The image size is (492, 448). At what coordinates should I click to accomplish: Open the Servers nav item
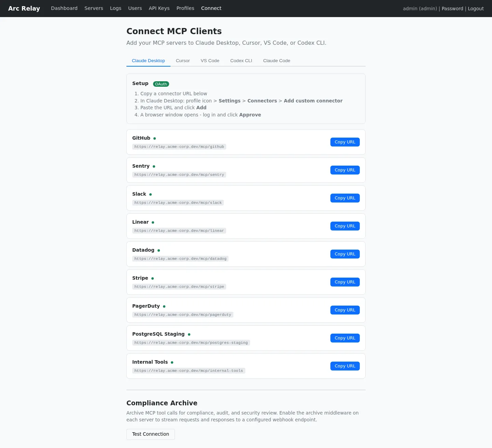point(94,8)
